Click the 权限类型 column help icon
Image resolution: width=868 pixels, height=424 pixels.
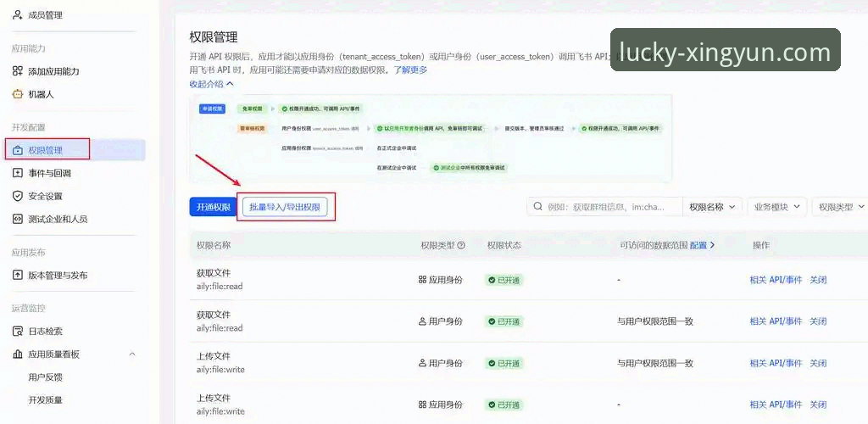(x=461, y=245)
